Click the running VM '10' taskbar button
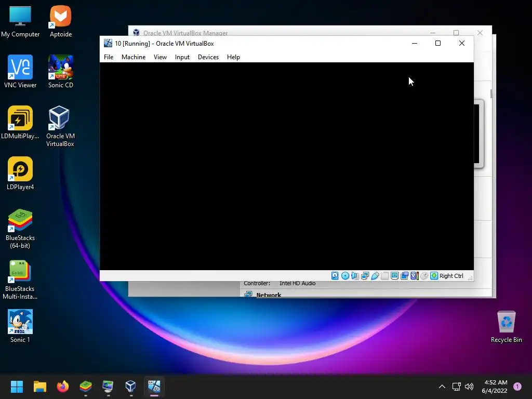This screenshot has width=532, height=399. [154, 387]
